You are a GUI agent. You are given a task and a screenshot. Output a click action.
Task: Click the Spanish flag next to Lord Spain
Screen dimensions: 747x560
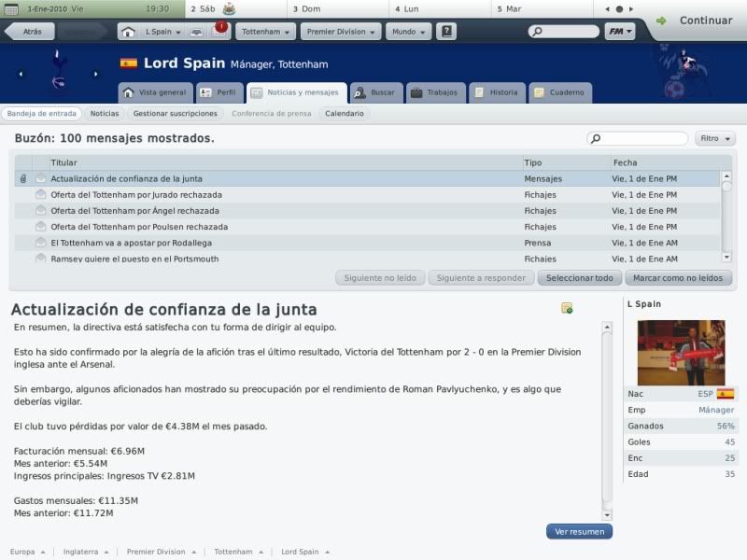129,63
